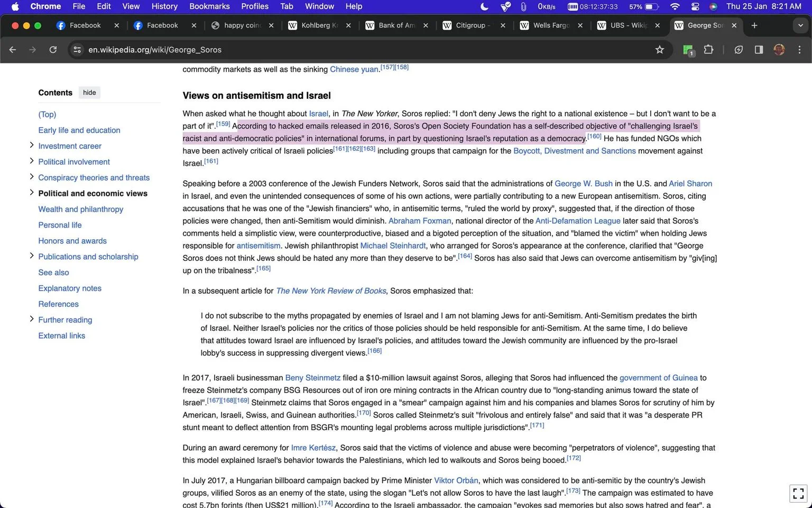This screenshot has width=812, height=508.
Task: Open the Chrome three-dot menu
Action: [799, 50]
